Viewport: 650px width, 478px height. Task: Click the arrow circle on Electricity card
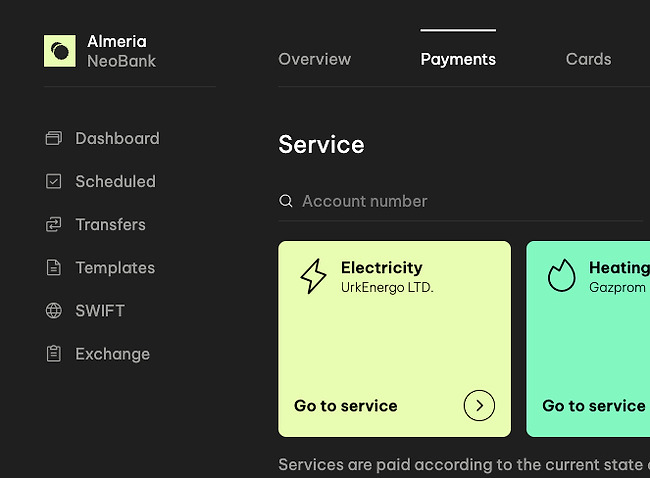tap(479, 405)
